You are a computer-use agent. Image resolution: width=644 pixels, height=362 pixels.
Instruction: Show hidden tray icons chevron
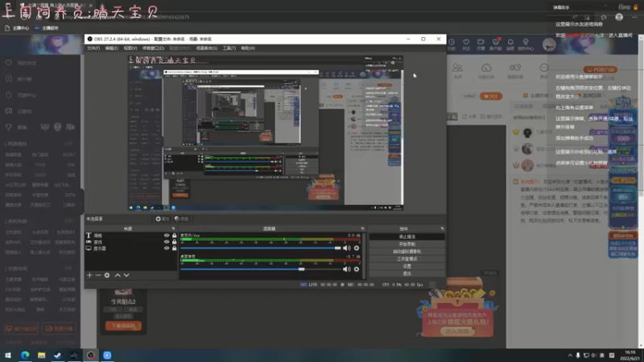(x=570, y=356)
